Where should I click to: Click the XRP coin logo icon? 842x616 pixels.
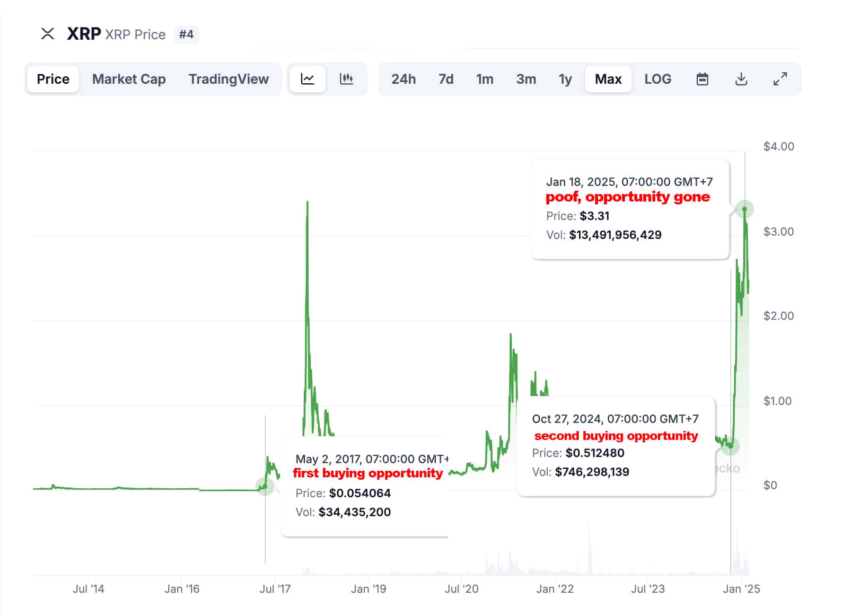[x=47, y=34]
